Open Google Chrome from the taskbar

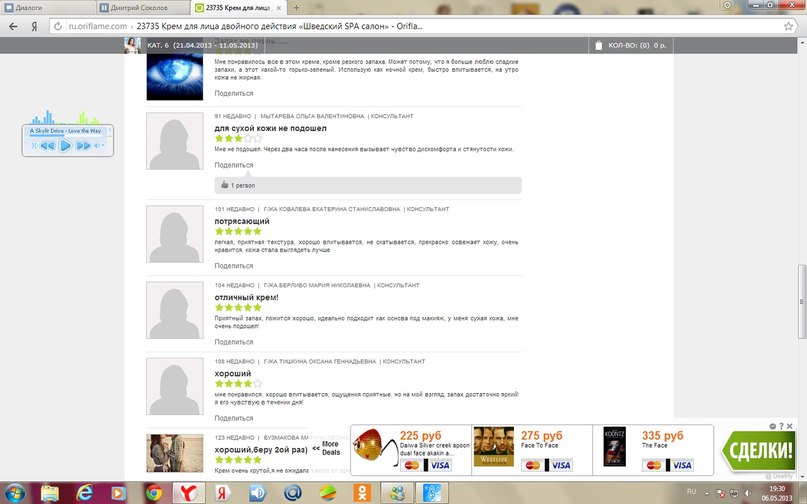153,493
